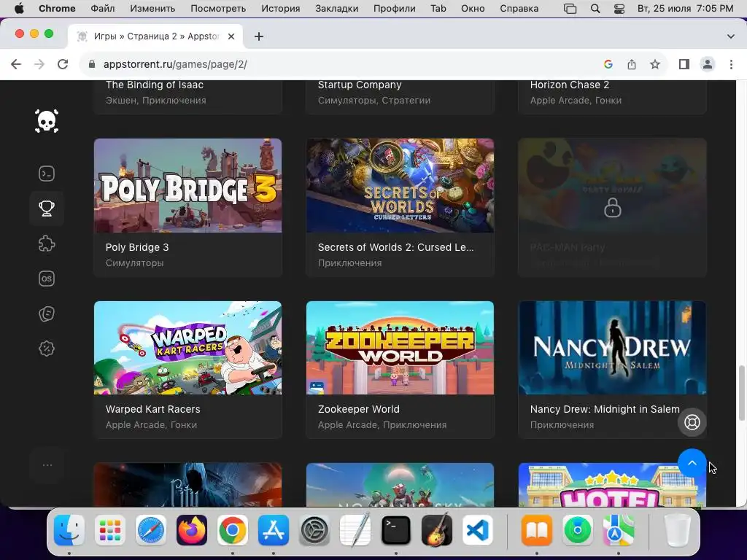Click the Secrets of Worlds cover image
747x560 pixels.
400,185
